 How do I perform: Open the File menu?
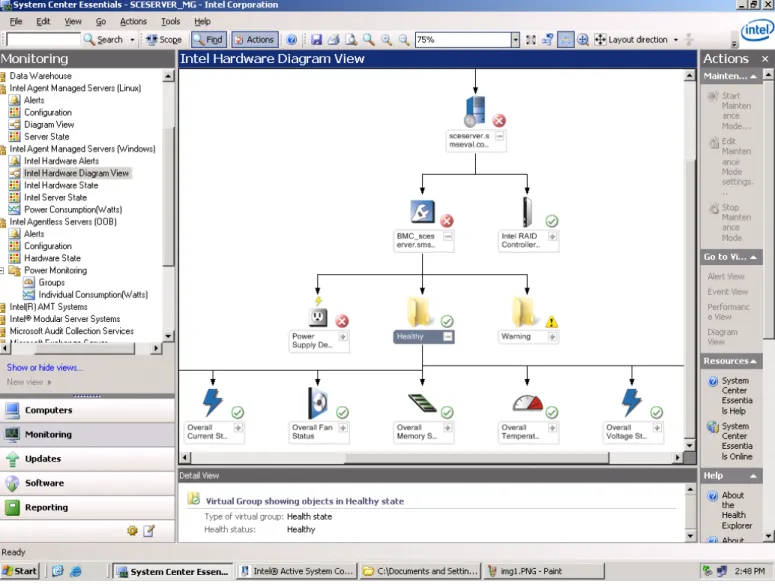click(x=16, y=21)
